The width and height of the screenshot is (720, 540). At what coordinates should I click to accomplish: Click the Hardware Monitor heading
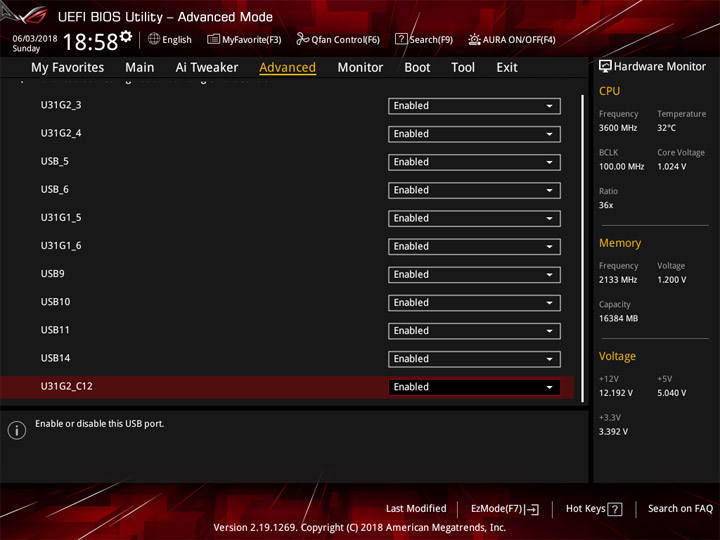[659, 67]
